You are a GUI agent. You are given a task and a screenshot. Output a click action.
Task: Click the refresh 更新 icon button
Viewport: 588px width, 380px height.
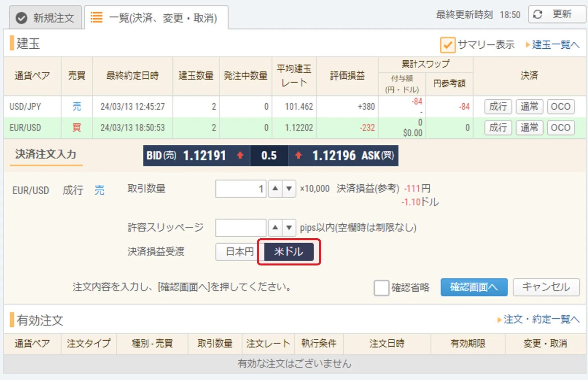pos(557,14)
